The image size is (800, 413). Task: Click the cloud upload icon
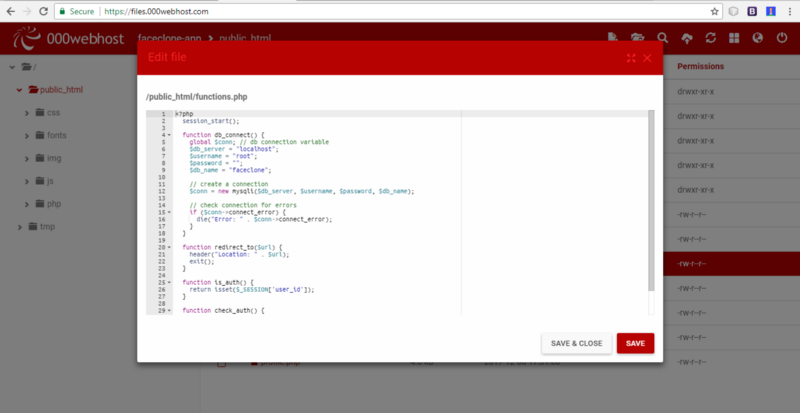click(x=687, y=38)
